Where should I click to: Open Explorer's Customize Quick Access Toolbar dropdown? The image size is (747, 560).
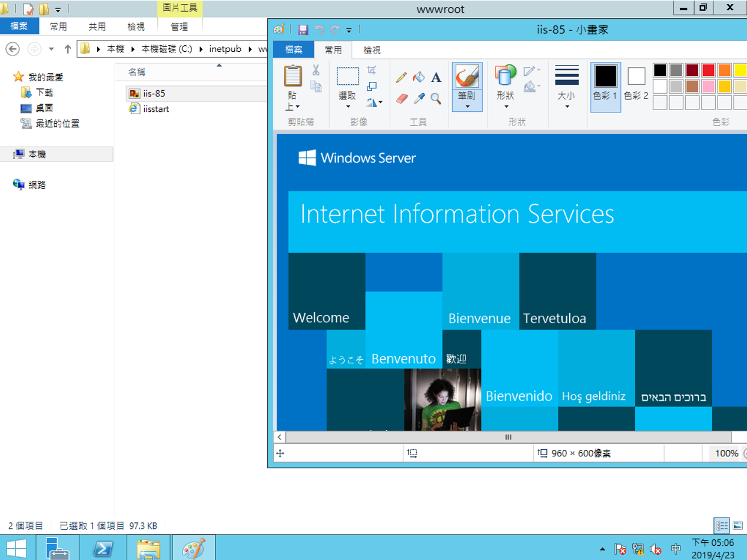coord(58,10)
